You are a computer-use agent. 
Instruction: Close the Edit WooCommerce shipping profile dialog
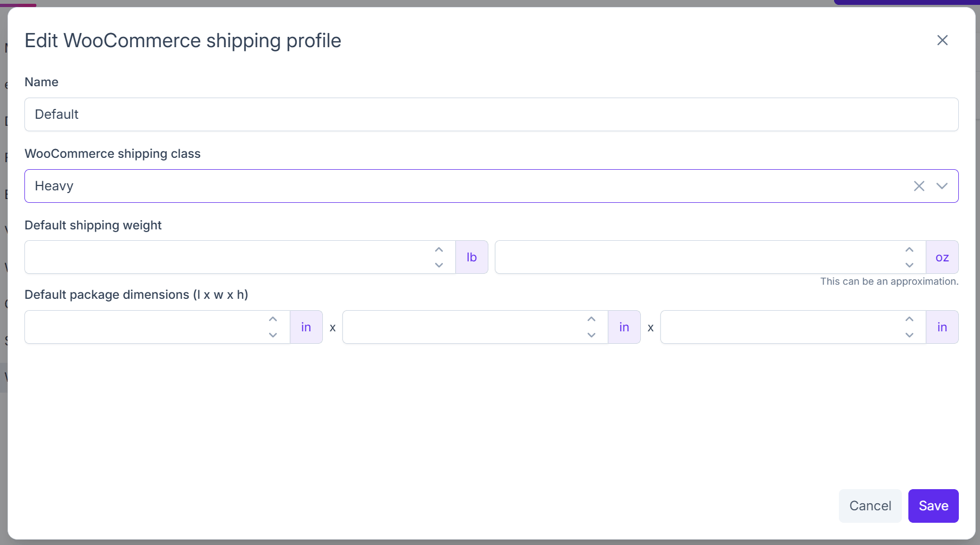point(942,40)
